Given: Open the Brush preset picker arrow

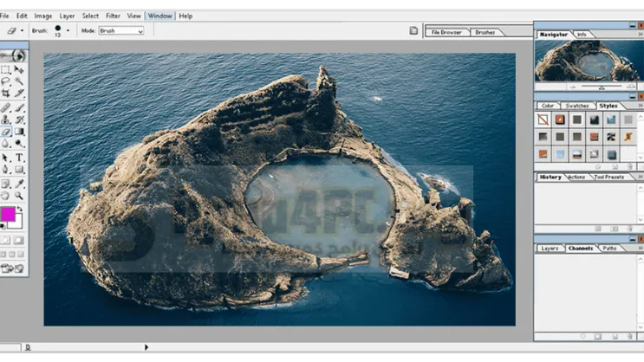Looking at the screenshot, I should [x=68, y=30].
